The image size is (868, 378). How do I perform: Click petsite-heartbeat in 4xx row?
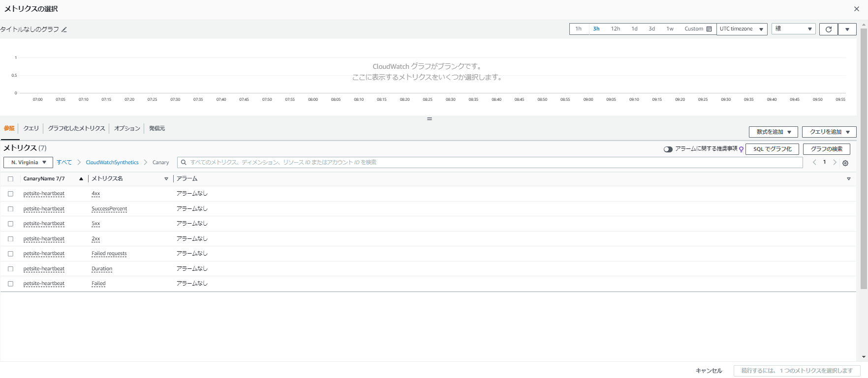[x=44, y=194]
